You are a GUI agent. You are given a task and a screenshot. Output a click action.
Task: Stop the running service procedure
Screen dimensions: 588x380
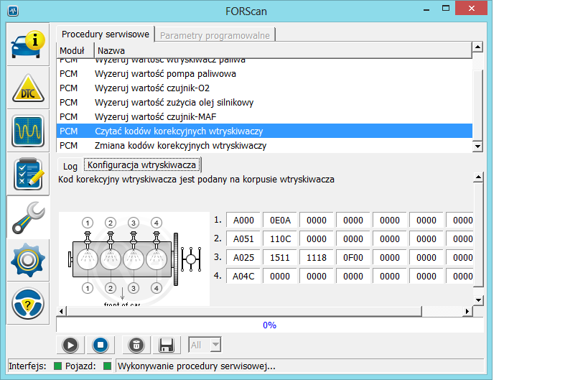[101, 346]
